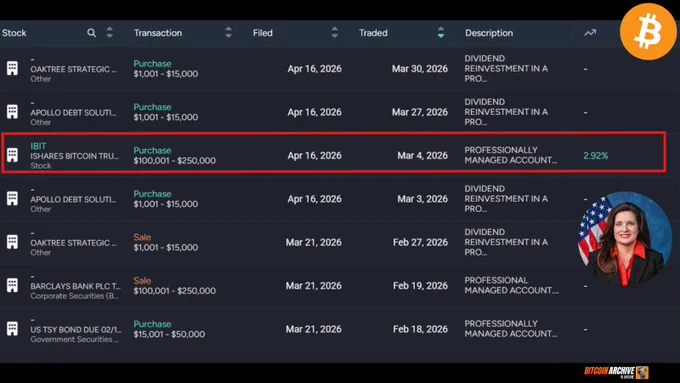Viewport: 680px width, 383px height.
Task: Click the Filed column header
Action: pyautogui.click(x=263, y=33)
